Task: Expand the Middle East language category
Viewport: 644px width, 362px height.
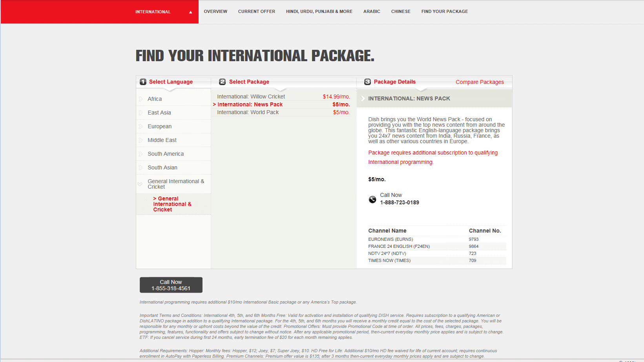Action: 162,140
